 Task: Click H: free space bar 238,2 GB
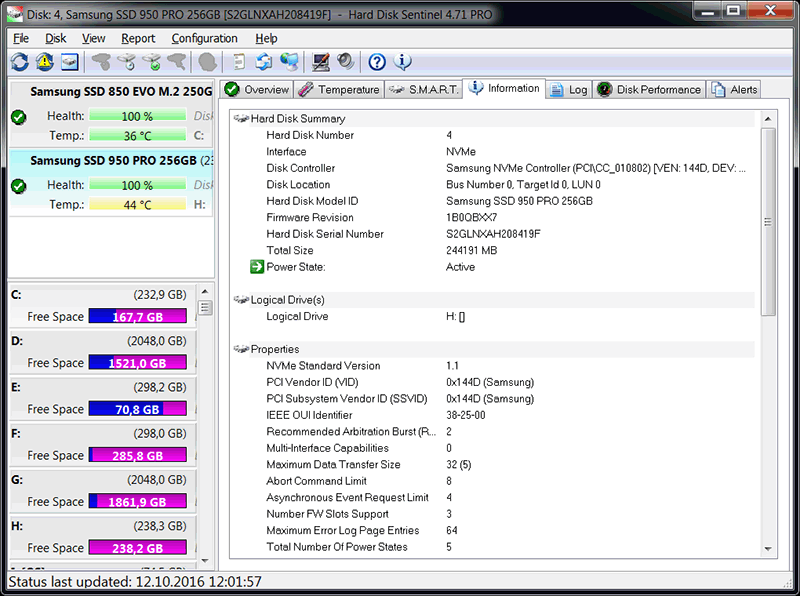tap(137, 548)
